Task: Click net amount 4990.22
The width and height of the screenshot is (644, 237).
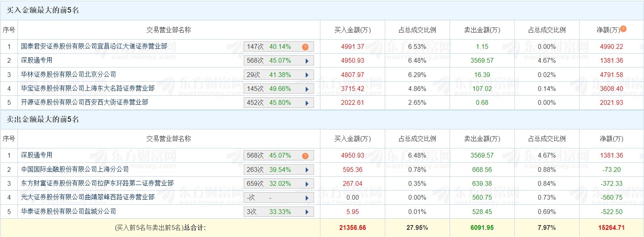Action: click(x=611, y=47)
